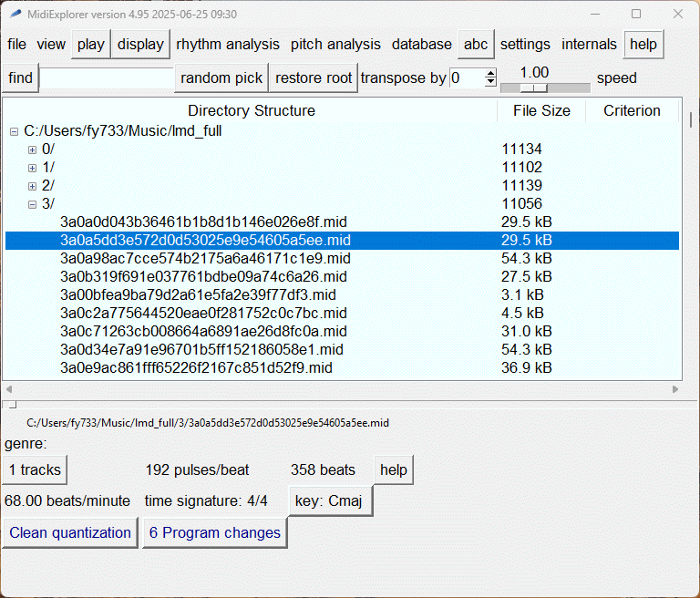Maximize the MidiExplorer window
Image resolution: width=700 pixels, height=598 pixels.
(636, 14)
